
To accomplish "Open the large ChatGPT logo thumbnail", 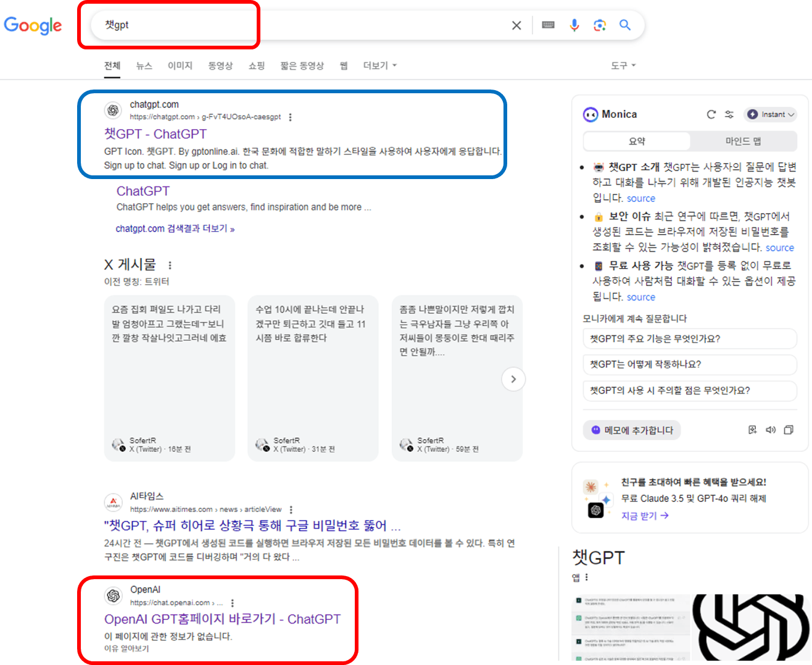I will pos(750,628).
